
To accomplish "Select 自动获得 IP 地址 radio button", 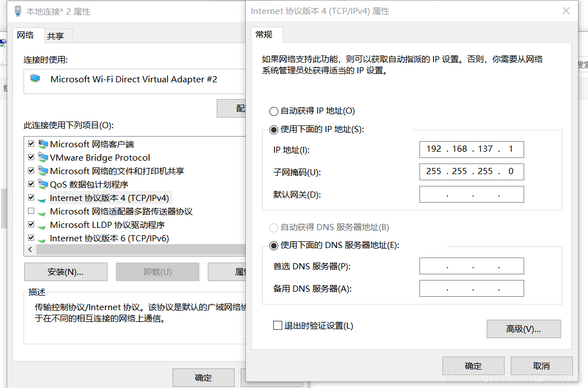I will pos(274,111).
